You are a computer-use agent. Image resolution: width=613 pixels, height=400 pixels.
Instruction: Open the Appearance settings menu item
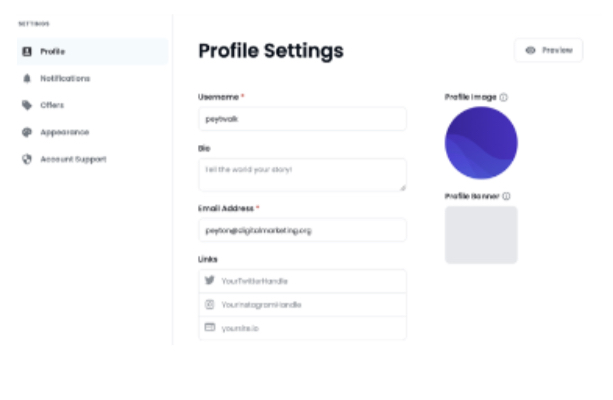click(x=93, y=132)
